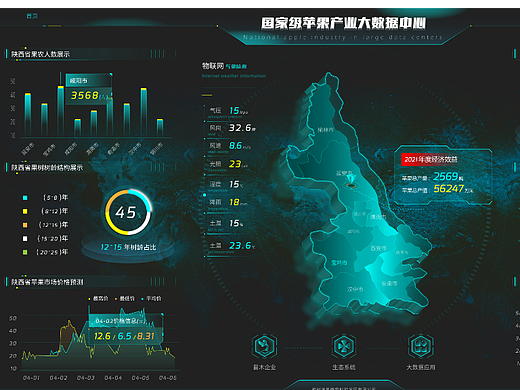The width and height of the screenshot is (520, 390).
Task: Toggle the 平均价 series in legend
Action: [x=152, y=298]
